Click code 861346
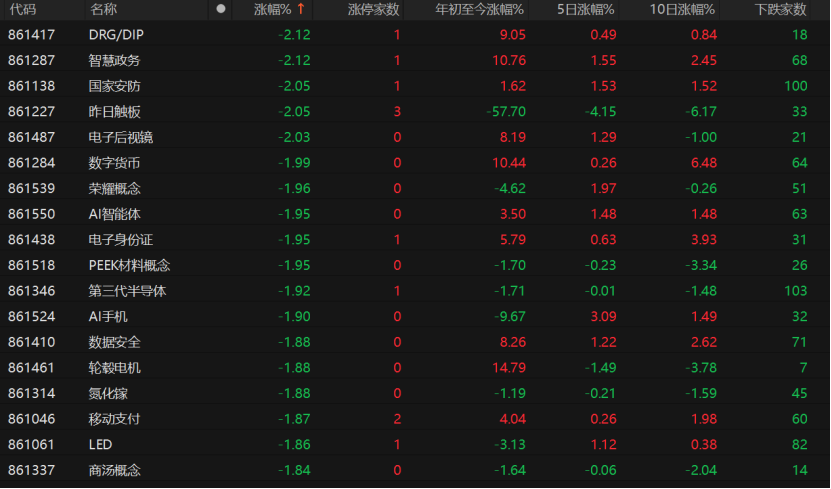The height and width of the screenshot is (489, 831). coord(31,291)
